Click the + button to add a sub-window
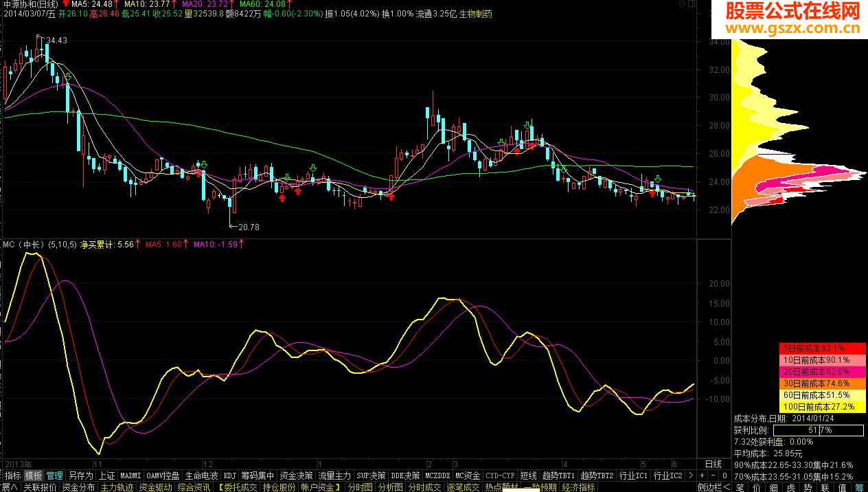The height and width of the screenshot is (492, 868). (702, 476)
